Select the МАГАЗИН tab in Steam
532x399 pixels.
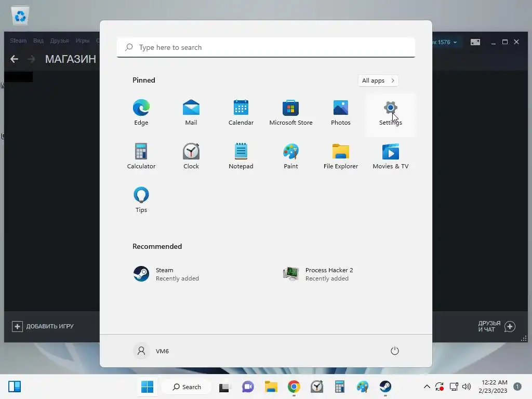pyautogui.click(x=71, y=59)
